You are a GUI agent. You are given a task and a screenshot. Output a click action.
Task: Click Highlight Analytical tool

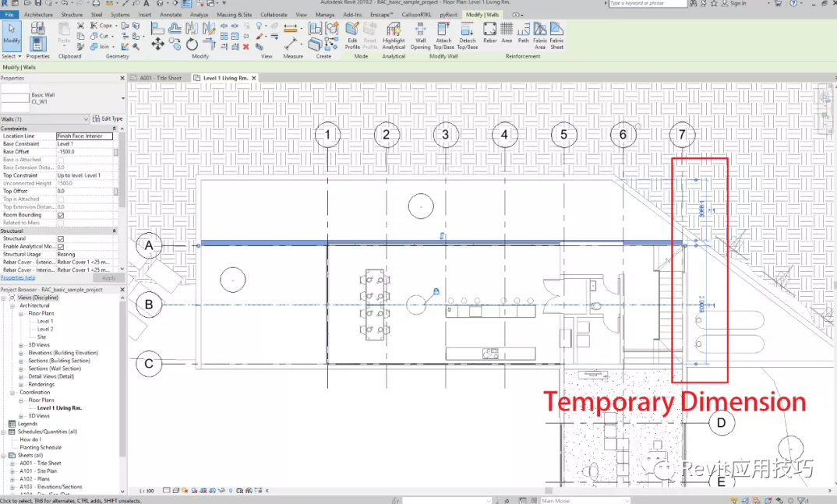(394, 36)
